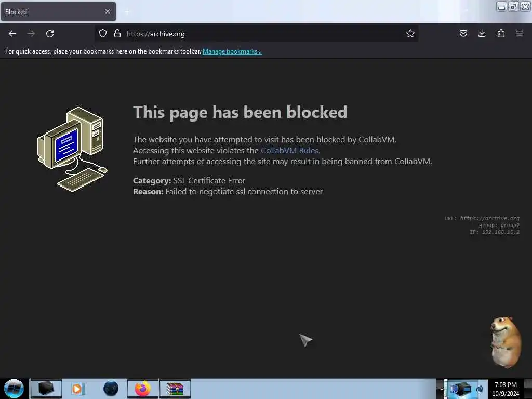Close the Blocked tab
Screen dimensions: 532x399
pyautogui.click(x=108, y=11)
